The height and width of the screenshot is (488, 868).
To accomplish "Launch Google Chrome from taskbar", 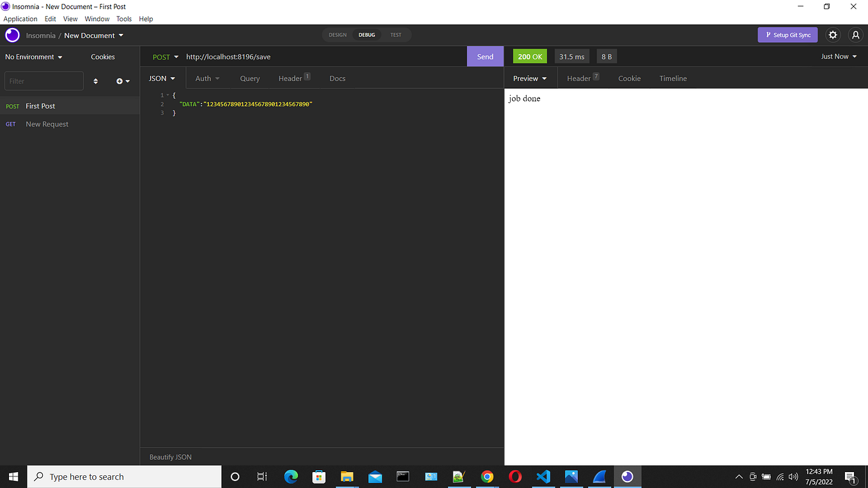I will [487, 477].
